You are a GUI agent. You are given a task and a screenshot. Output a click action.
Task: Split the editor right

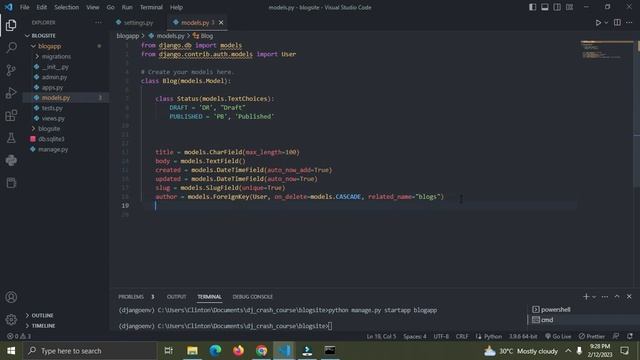(617, 22)
